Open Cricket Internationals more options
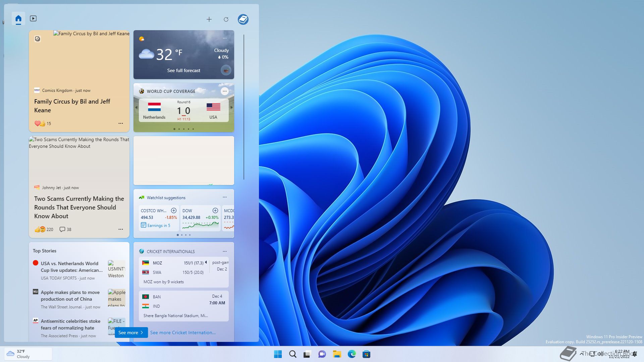644x362 pixels. pyautogui.click(x=225, y=251)
